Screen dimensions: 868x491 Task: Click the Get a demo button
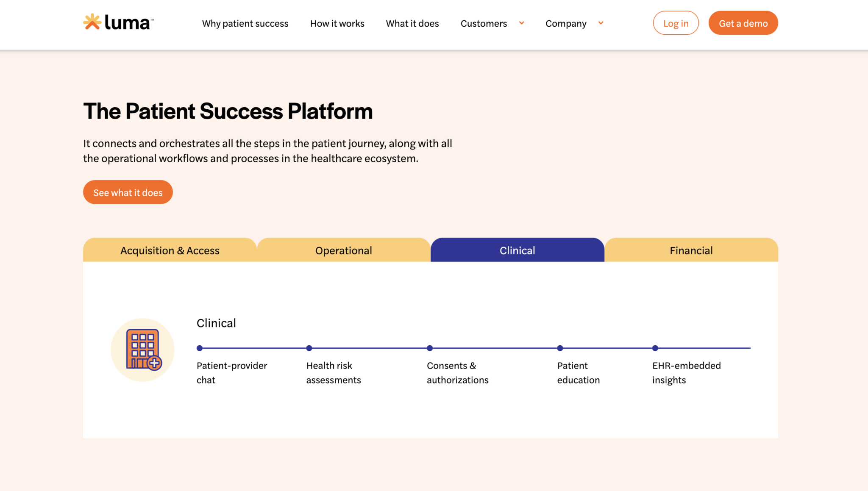pyautogui.click(x=743, y=23)
